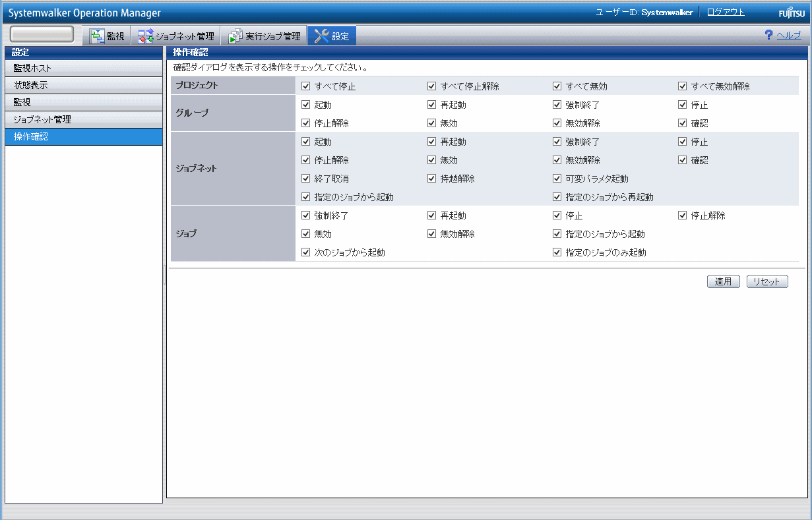Screen dimensions: 812x520
Task: Select the 設定 tab
Action: click(x=332, y=36)
